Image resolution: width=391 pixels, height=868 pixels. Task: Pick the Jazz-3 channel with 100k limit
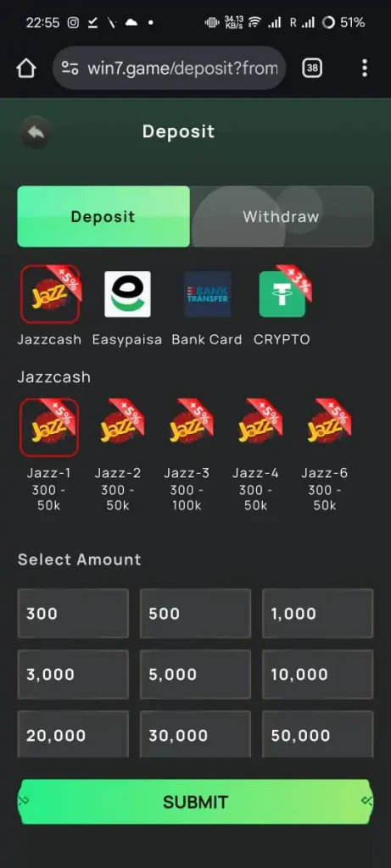(187, 426)
